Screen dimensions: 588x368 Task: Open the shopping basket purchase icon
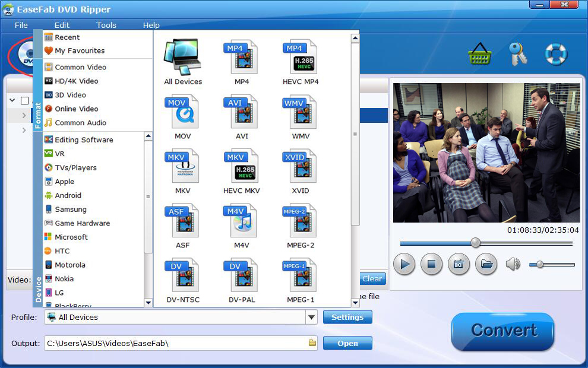tap(480, 54)
